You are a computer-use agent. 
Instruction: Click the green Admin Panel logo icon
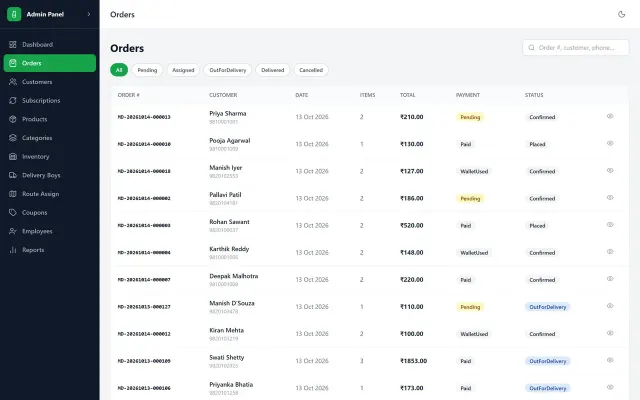pyautogui.click(x=14, y=14)
